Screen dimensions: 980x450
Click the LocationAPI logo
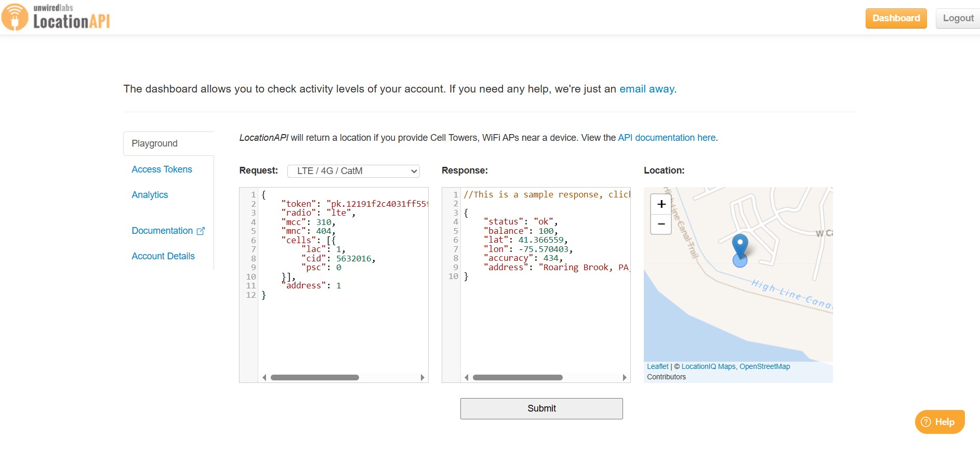pyautogui.click(x=56, y=17)
